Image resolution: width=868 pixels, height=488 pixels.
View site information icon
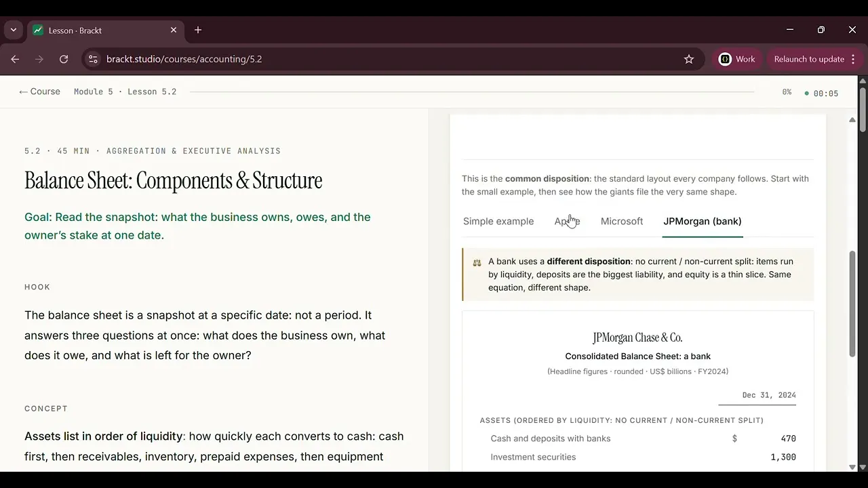point(94,59)
